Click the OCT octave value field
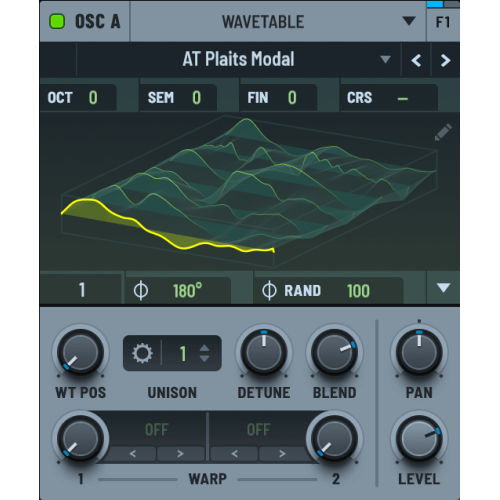The height and width of the screenshot is (500, 500). (x=78, y=98)
